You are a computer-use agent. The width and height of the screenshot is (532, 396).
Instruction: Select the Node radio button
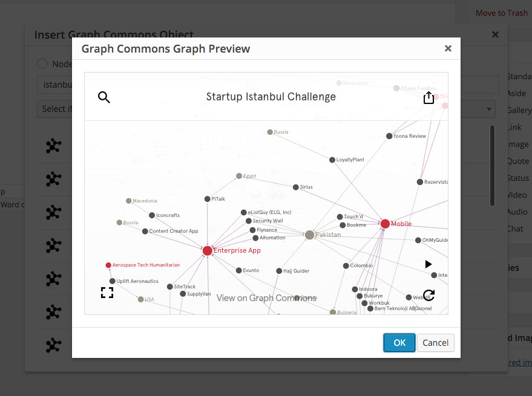42,64
